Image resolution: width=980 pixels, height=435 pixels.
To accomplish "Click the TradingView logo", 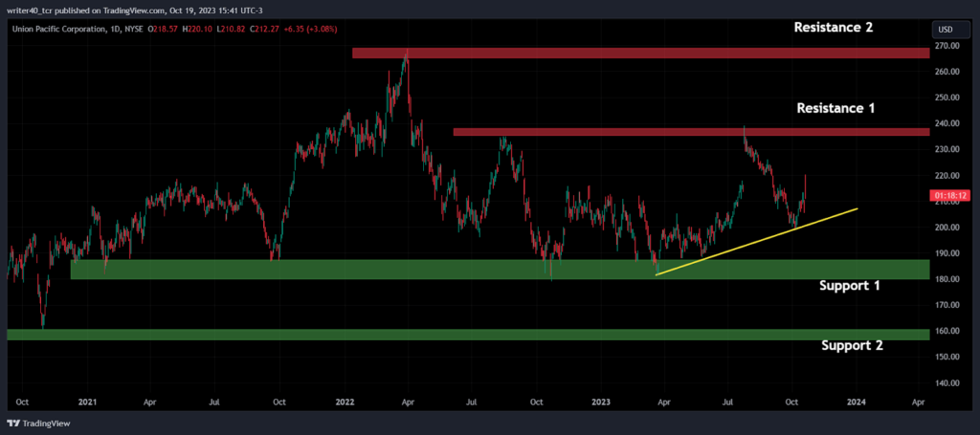I will [39, 424].
